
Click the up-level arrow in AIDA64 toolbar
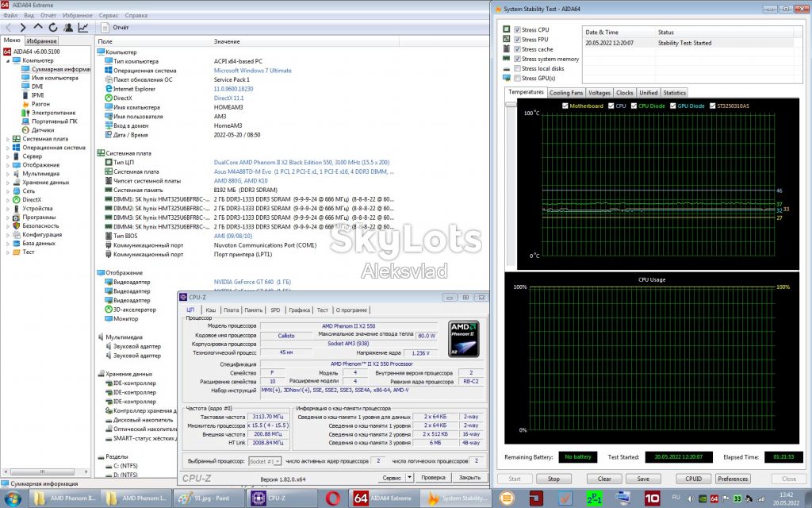[x=38, y=27]
